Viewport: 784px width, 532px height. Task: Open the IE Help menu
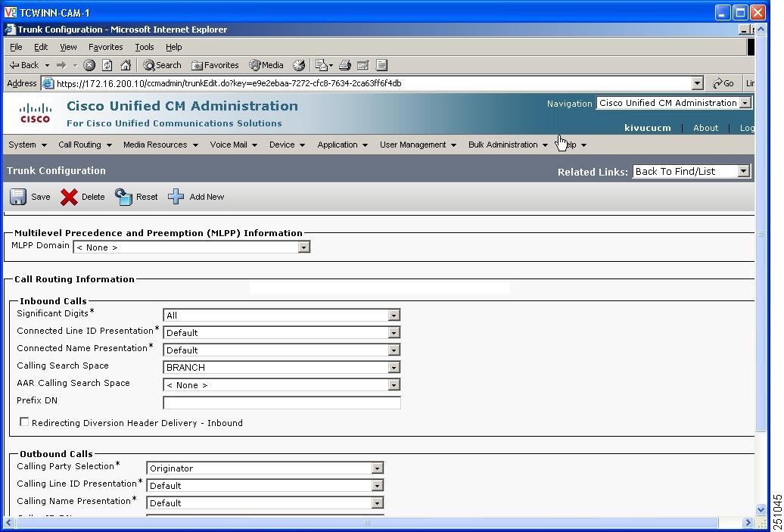click(x=174, y=47)
